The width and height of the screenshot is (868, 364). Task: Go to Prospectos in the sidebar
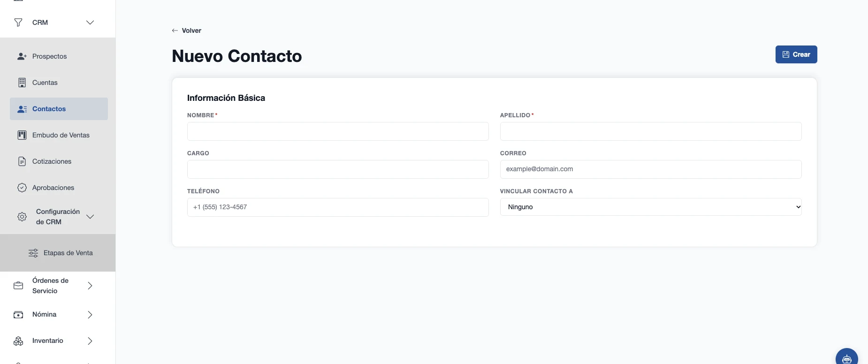click(x=59, y=56)
